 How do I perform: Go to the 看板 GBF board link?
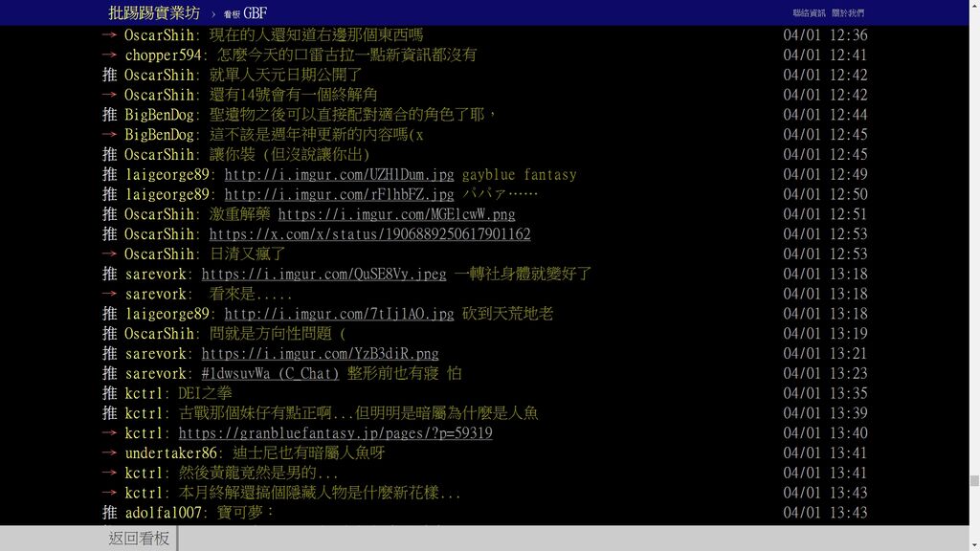click(x=245, y=13)
